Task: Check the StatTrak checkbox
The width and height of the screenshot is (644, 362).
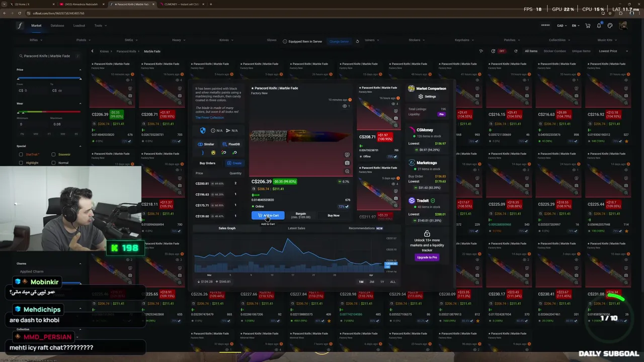Action: point(21,154)
